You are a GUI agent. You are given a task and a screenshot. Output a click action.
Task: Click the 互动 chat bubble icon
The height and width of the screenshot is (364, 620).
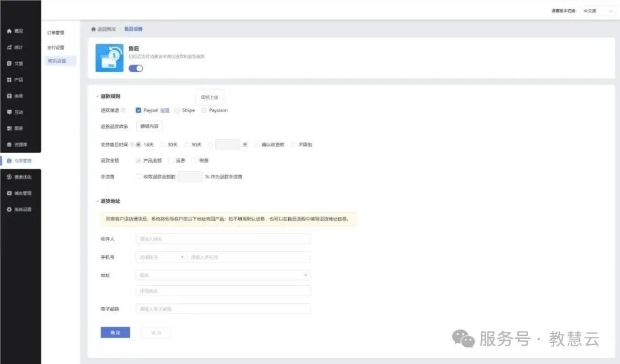pos(9,112)
